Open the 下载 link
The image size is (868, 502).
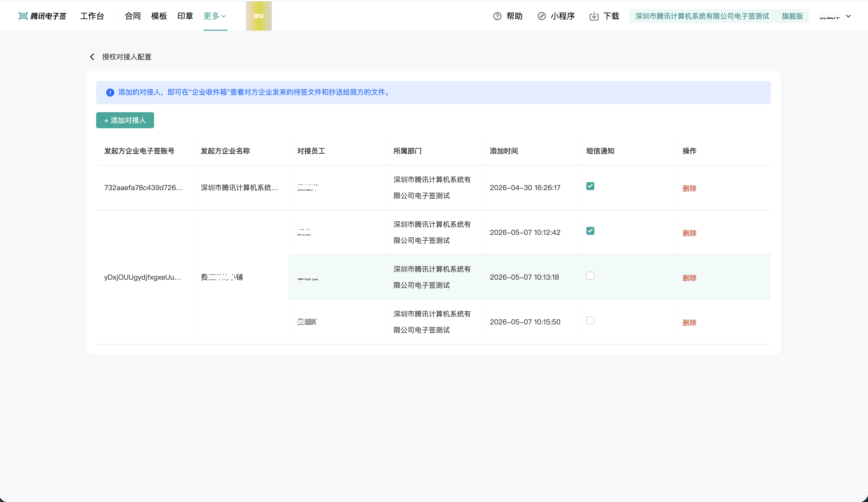pos(611,16)
